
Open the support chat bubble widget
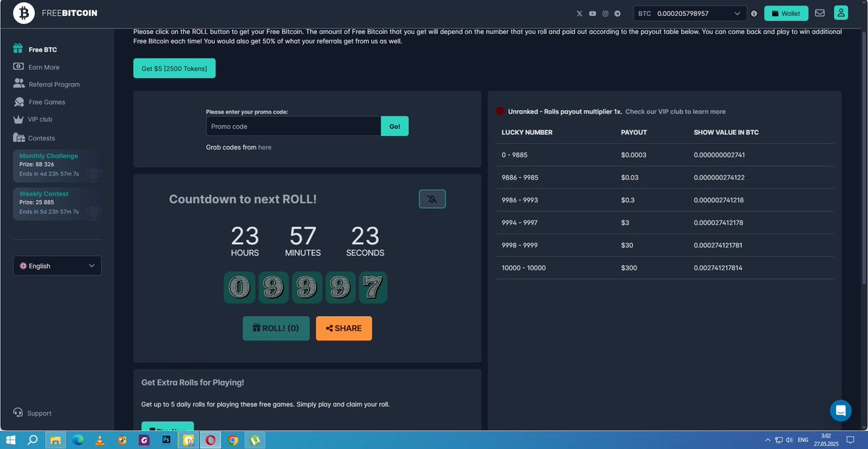[841, 411]
